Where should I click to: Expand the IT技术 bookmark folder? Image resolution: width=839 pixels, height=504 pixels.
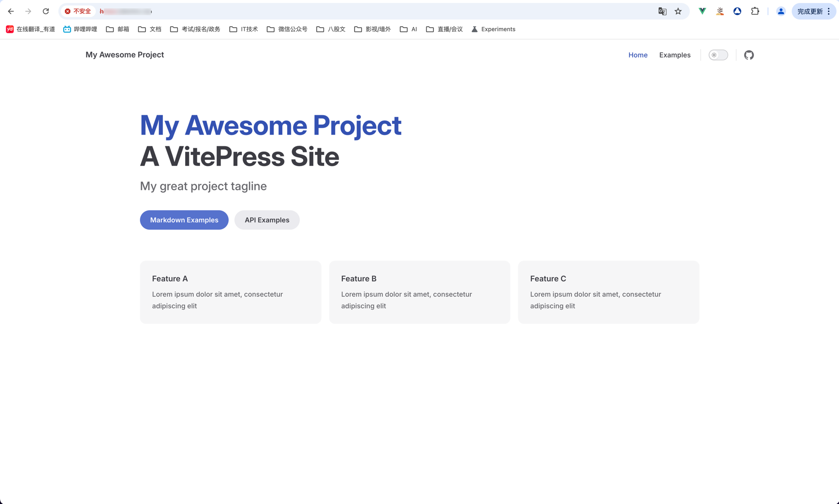(243, 29)
